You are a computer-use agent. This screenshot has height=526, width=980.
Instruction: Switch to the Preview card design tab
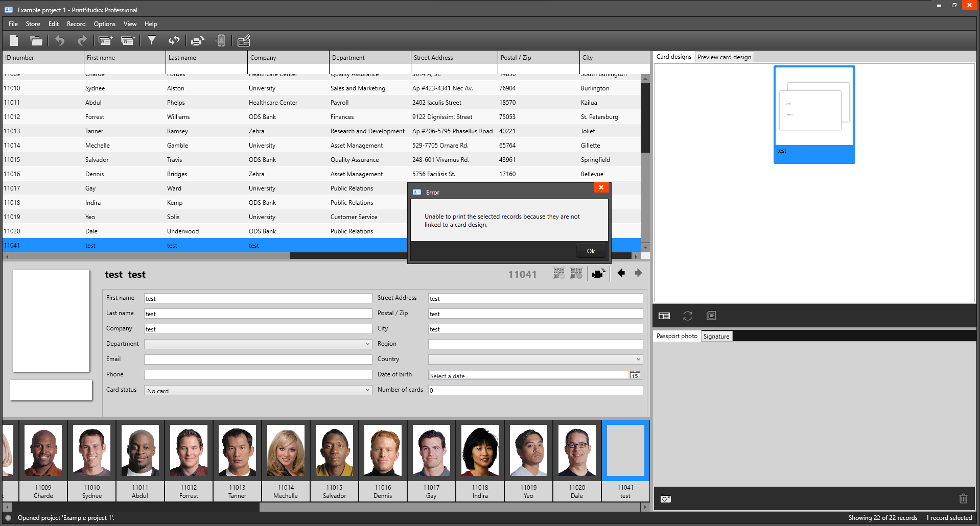[724, 57]
